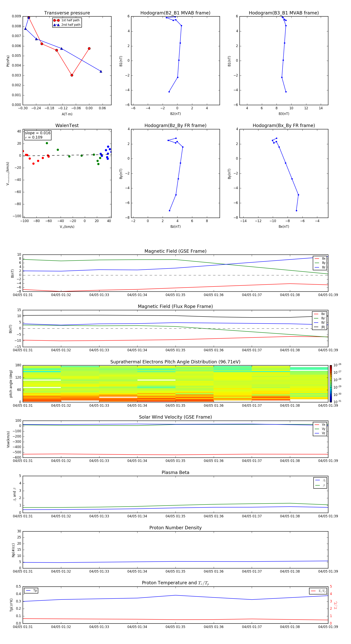351x644 pixels.
Task: Click the "Vx" velocity legend entry
Action: (320, 424)
